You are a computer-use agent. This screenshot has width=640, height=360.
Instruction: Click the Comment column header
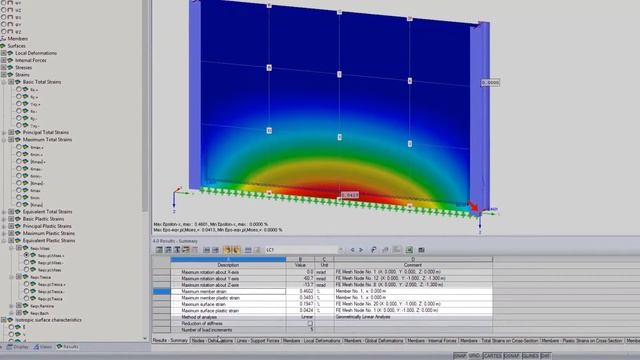point(413,265)
